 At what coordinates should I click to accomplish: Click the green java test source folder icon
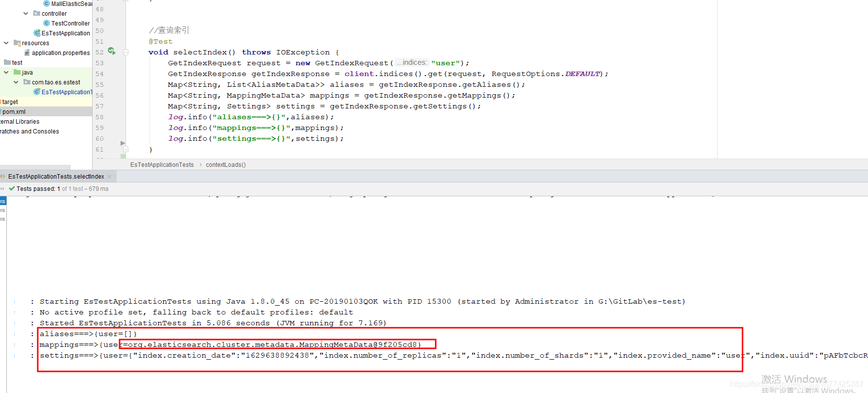[17, 72]
